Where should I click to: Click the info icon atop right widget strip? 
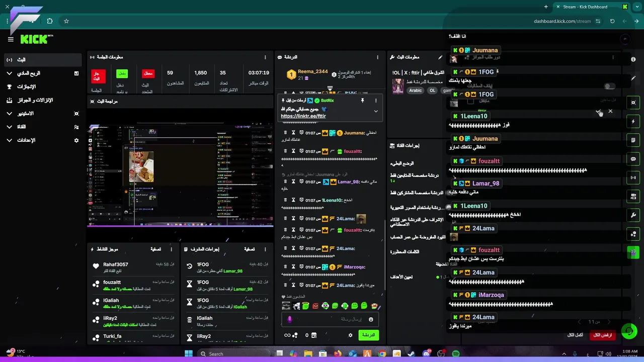(x=633, y=59)
